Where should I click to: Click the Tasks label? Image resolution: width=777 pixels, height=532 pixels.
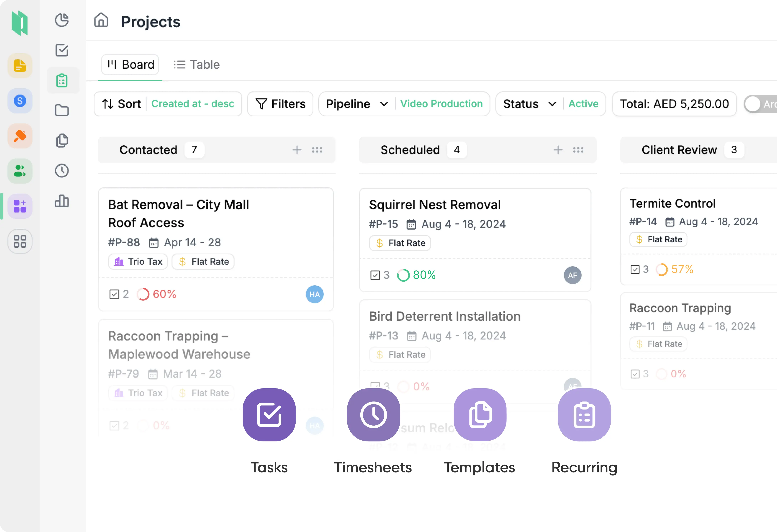tap(269, 467)
